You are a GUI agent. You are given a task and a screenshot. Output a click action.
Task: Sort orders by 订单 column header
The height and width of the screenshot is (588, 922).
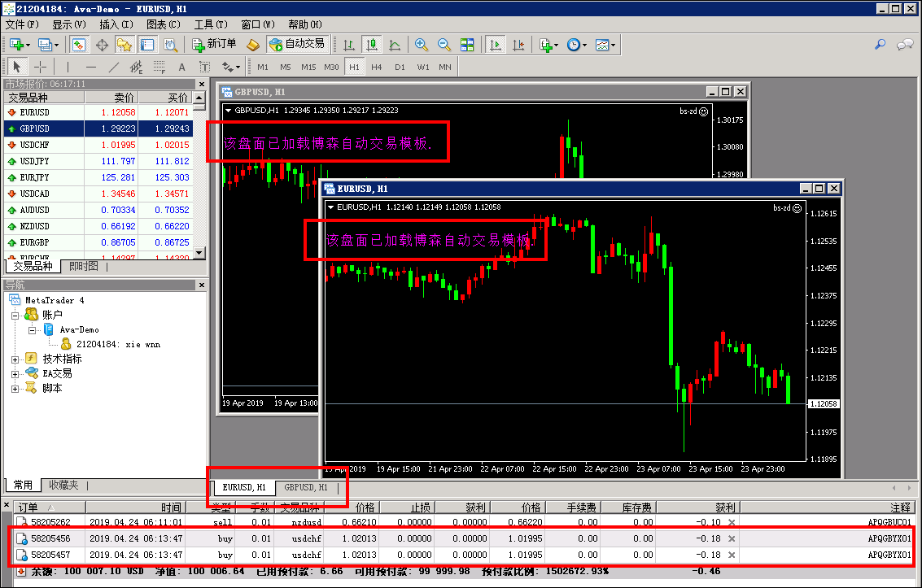point(50,507)
